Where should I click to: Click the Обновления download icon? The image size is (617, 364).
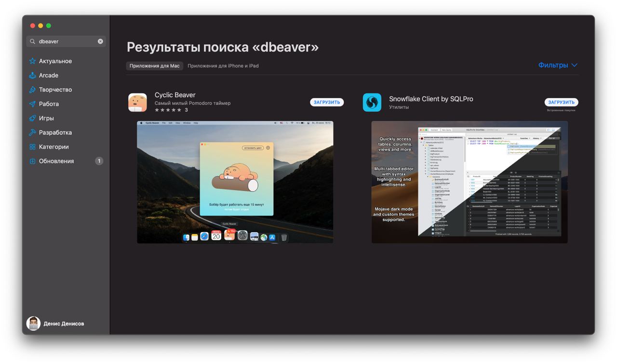(32, 161)
